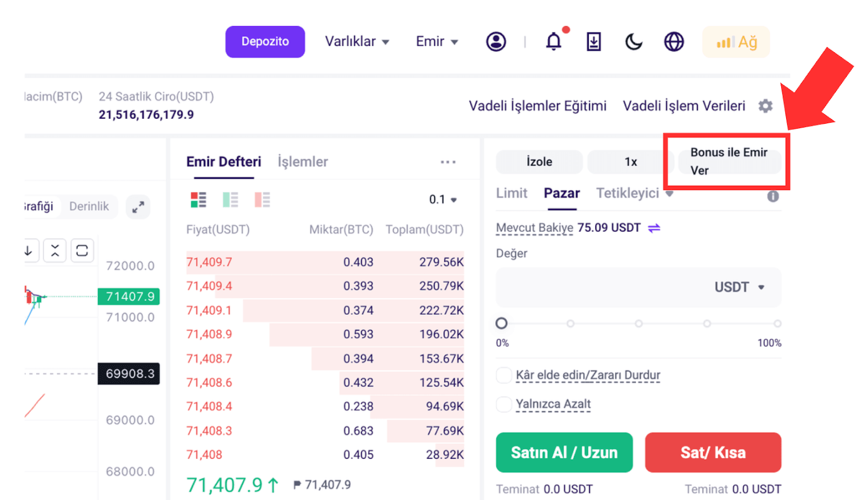Select the Limit order tab
This screenshot has width=868, height=500.
pos(512,193)
